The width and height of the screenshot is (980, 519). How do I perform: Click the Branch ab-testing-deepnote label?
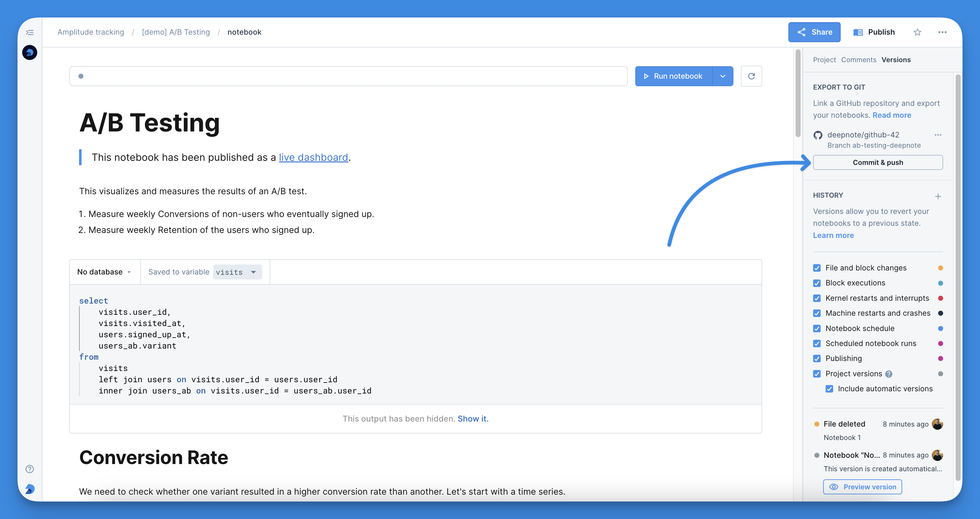point(874,146)
